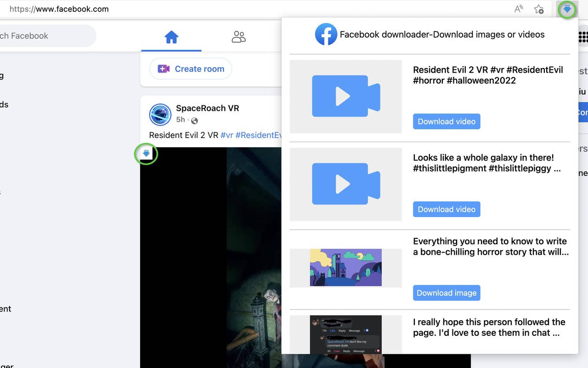
Task: Select 'Looks like a whole galaxy' video thumbnail
Action: (x=346, y=184)
